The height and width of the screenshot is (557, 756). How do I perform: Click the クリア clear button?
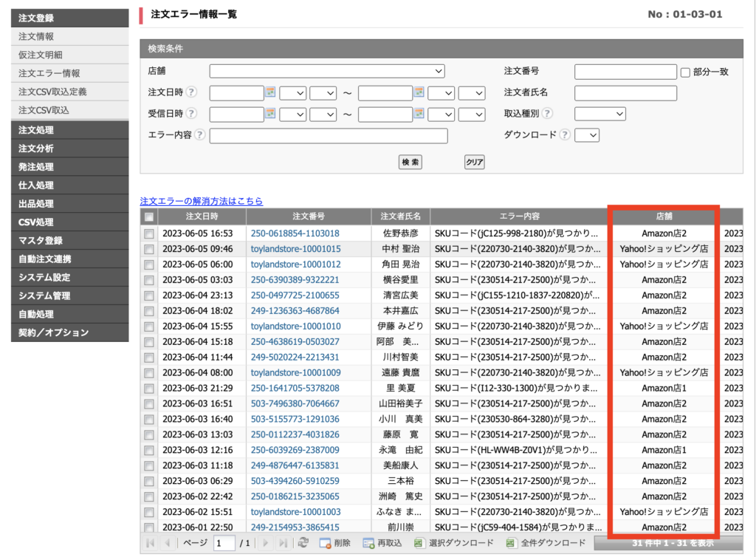click(475, 162)
